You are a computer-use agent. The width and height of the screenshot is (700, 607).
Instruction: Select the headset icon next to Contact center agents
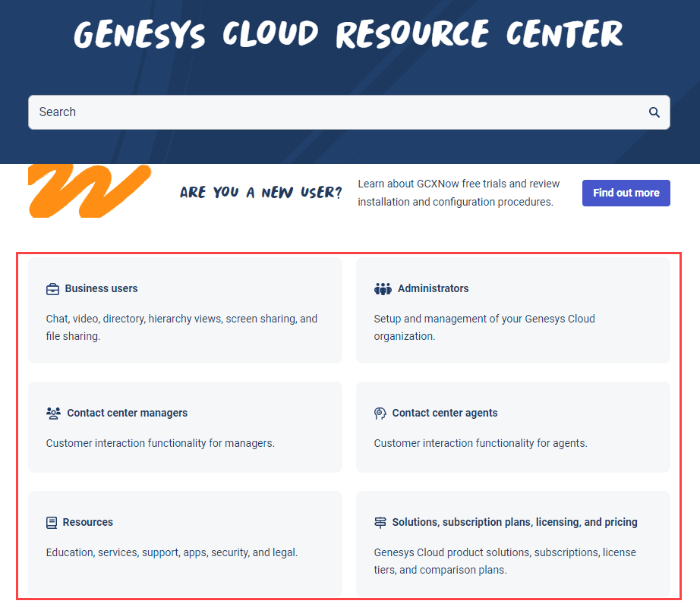tap(380, 413)
